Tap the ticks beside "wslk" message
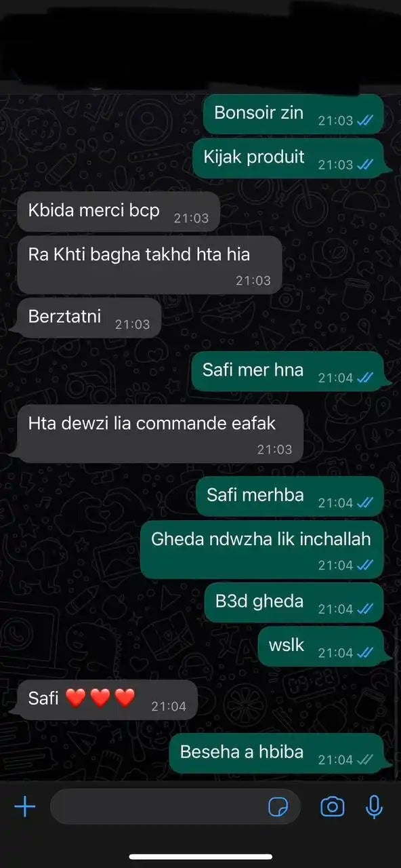Screen dimensions: 401x868 [366, 653]
